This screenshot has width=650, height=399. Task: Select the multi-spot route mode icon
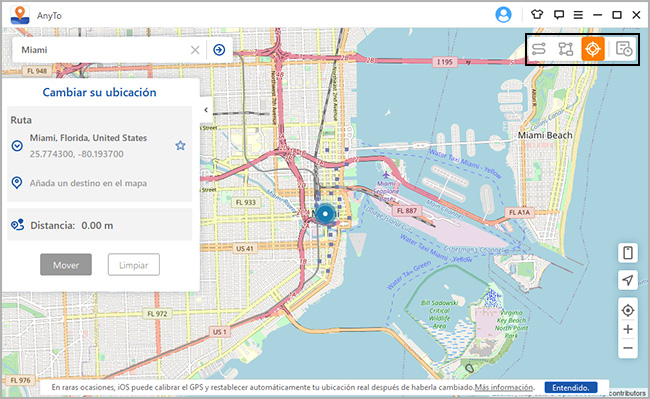pos(565,49)
